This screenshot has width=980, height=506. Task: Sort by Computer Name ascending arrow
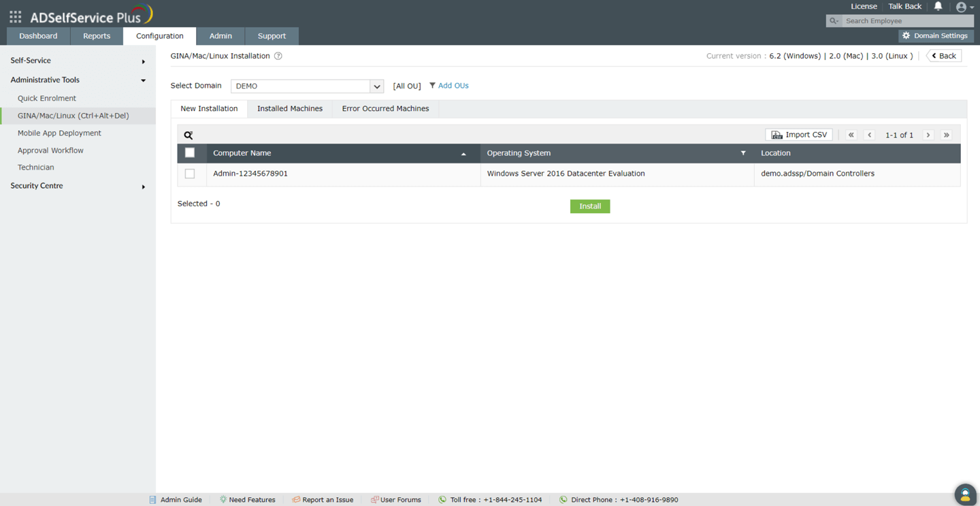(x=463, y=154)
